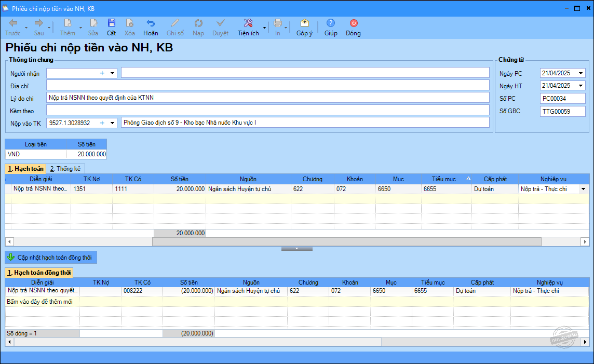Viewport: 594px width, 364px height.
Task: Click the Số GBC field
Action: [562, 111]
